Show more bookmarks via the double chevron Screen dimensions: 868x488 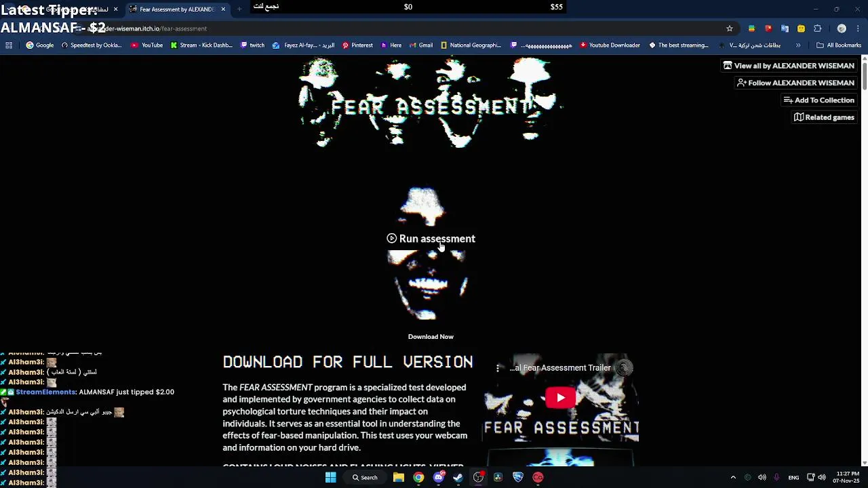798,45
